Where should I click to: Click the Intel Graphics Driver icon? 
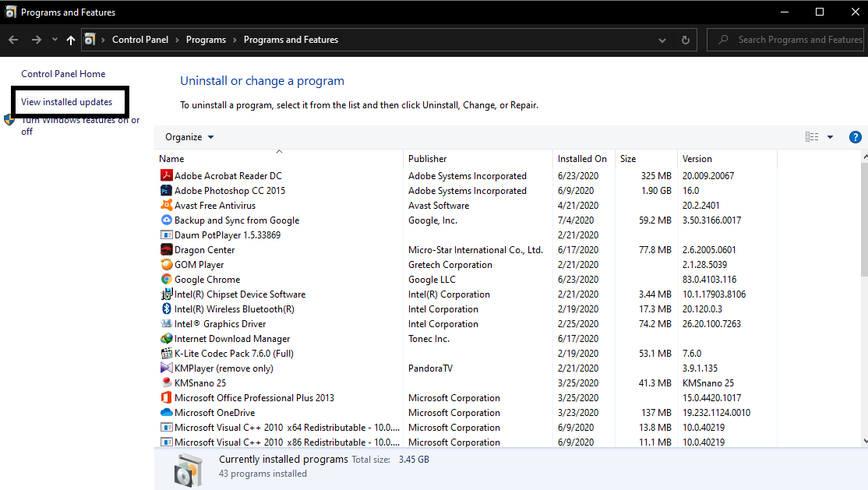coord(166,324)
